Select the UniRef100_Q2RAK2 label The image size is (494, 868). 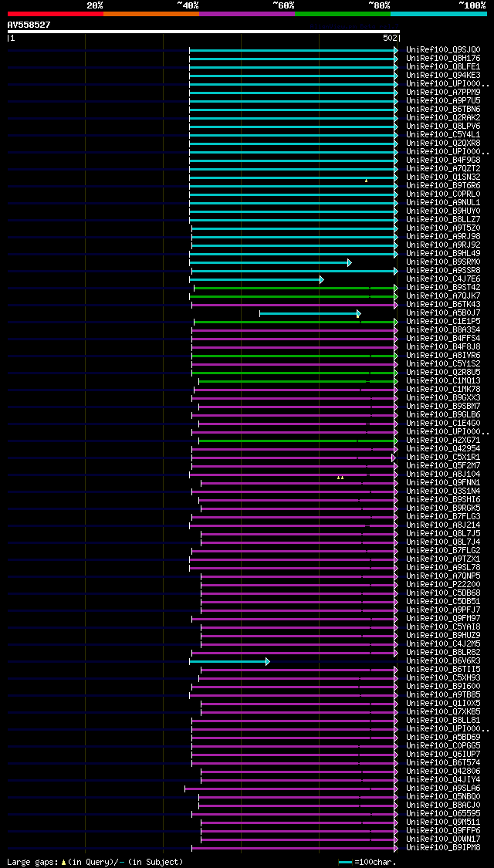(x=443, y=118)
